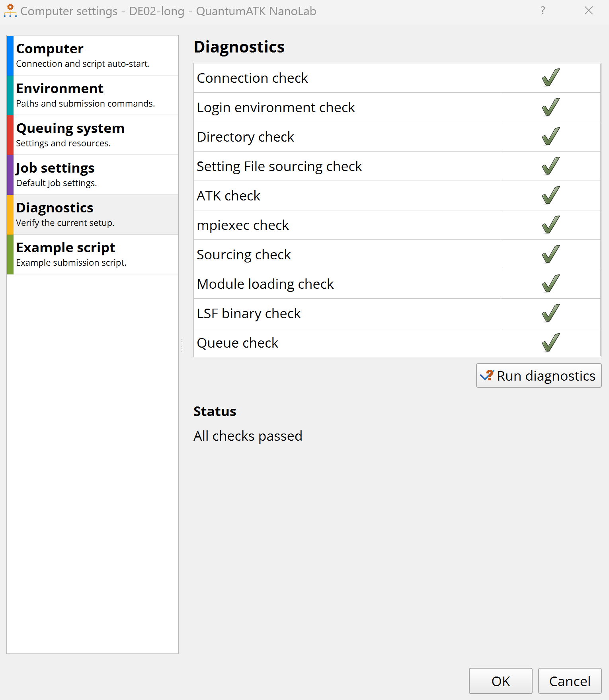Open the Computer settings section
This screenshot has width=609, height=700.
coord(93,55)
